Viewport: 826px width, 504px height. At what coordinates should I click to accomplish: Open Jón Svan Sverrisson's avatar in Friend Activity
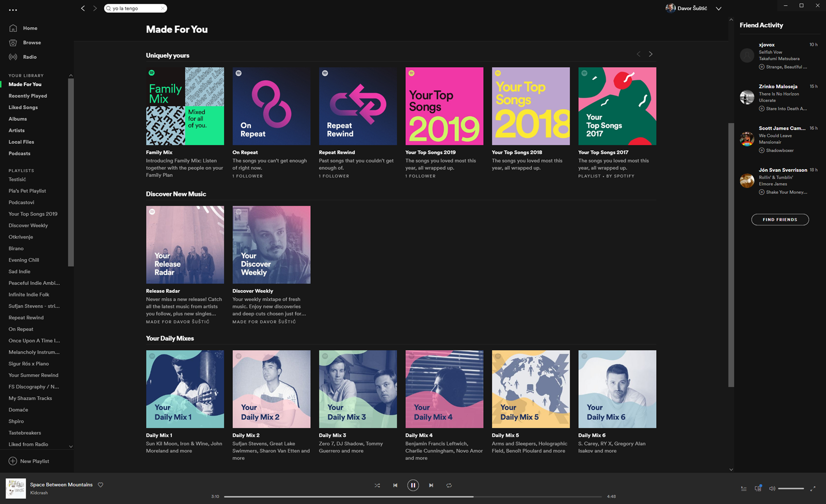point(747,181)
